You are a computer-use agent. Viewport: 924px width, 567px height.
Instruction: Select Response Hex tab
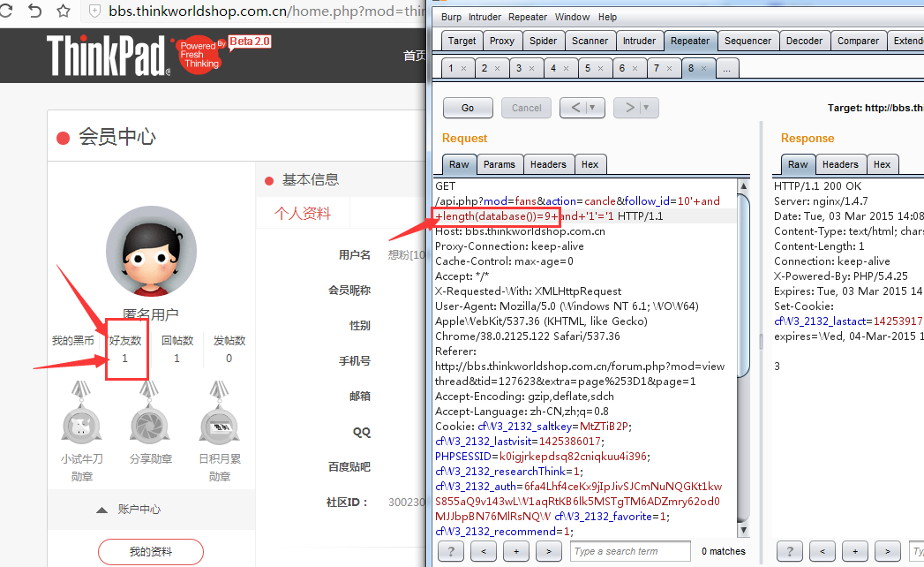tap(883, 164)
